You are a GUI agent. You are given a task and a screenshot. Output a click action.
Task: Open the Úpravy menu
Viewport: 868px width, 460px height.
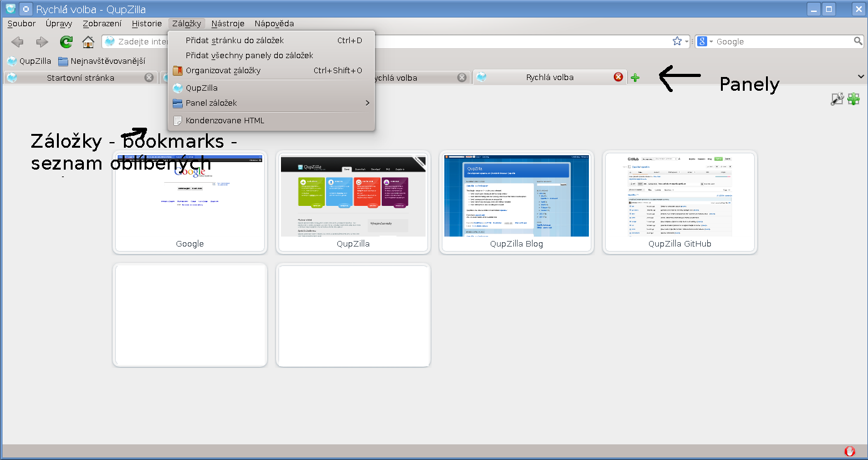point(59,24)
